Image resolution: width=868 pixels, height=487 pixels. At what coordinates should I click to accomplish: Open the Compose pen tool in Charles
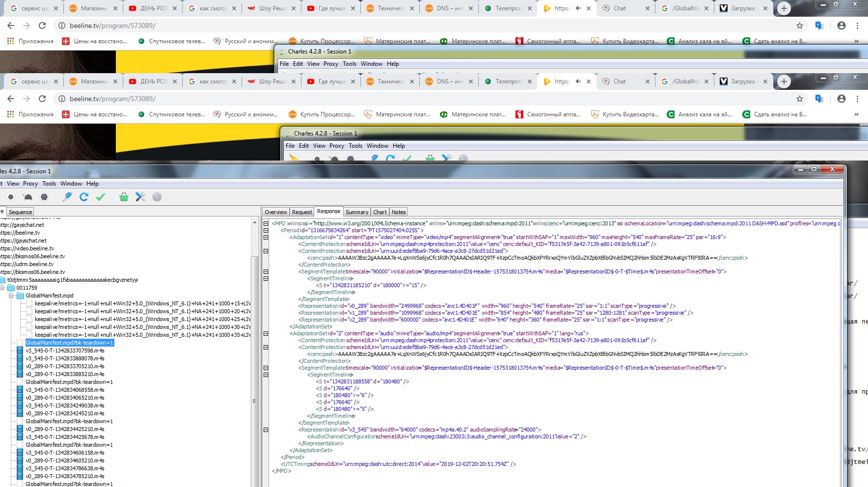(x=67, y=197)
